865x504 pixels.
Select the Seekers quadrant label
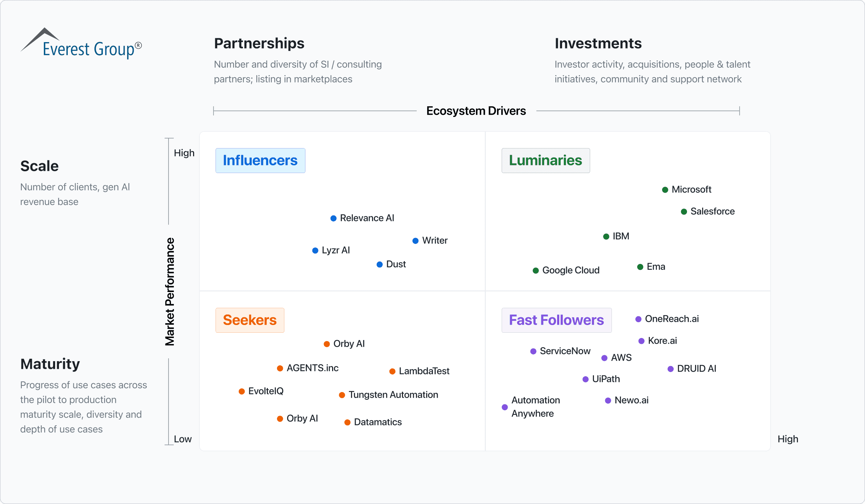[x=250, y=320]
